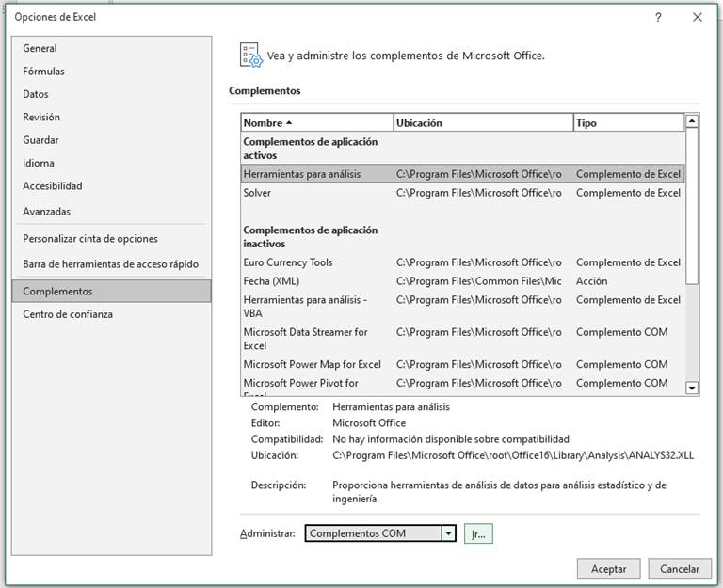Click the Ir... button
The width and height of the screenshot is (723, 588).
click(478, 534)
